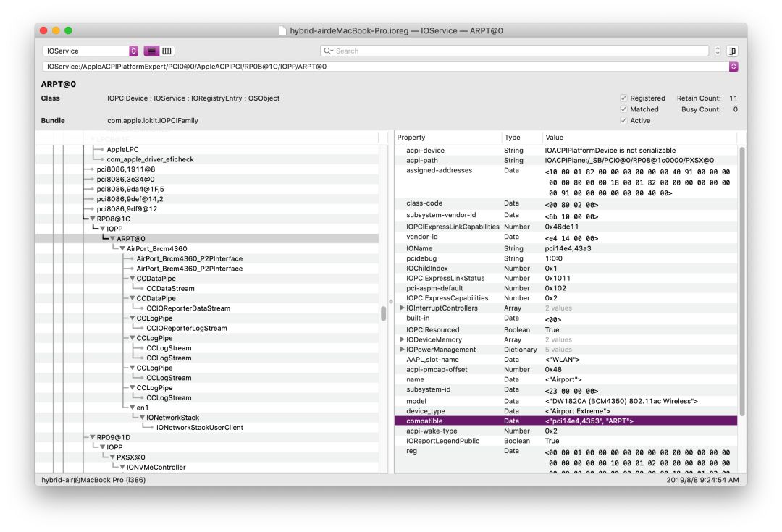Switch to the column browser view
This screenshot has height=532, width=782.
(x=167, y=51)
